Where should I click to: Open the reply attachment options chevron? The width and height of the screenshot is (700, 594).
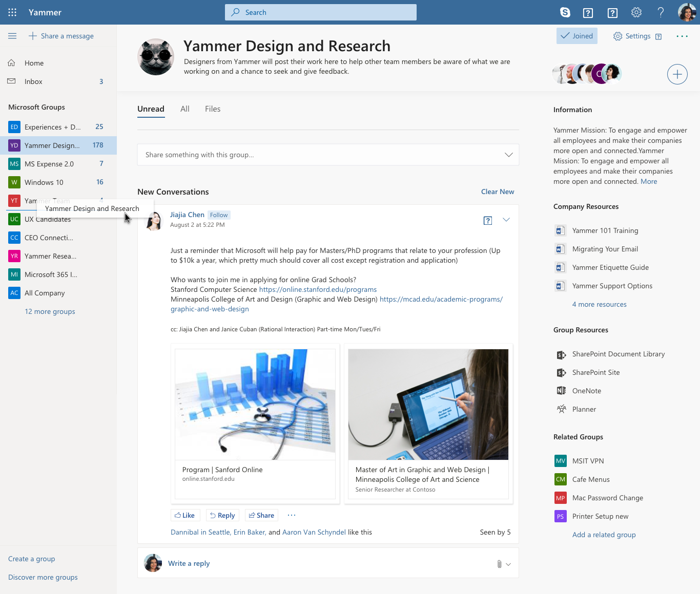(x=508, y=564)
